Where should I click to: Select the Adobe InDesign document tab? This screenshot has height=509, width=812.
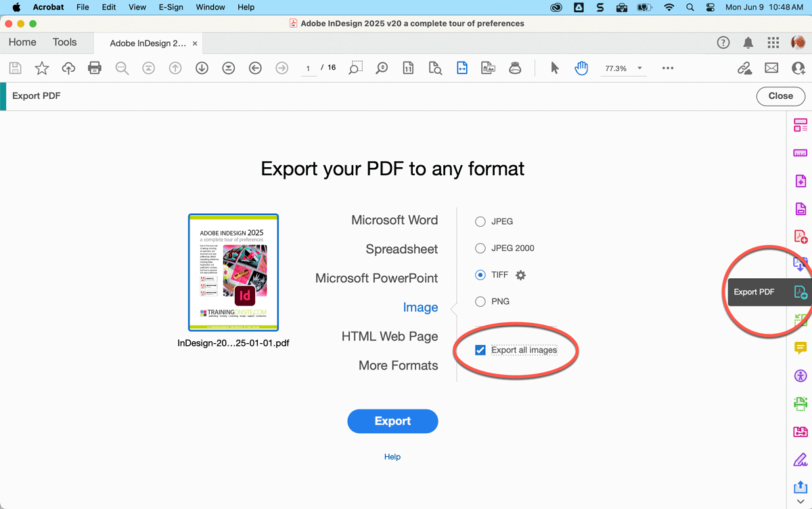point(148,43)
